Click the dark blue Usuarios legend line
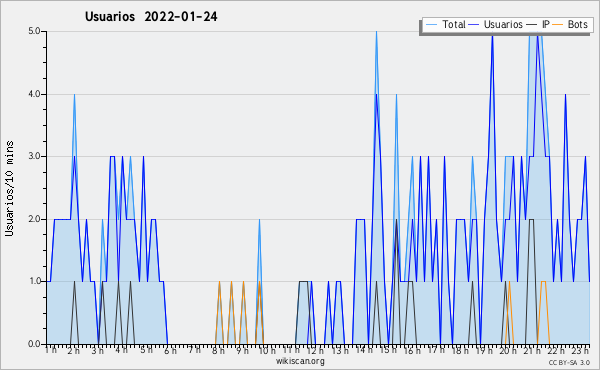Screen dimensions: 600x370 474,24
